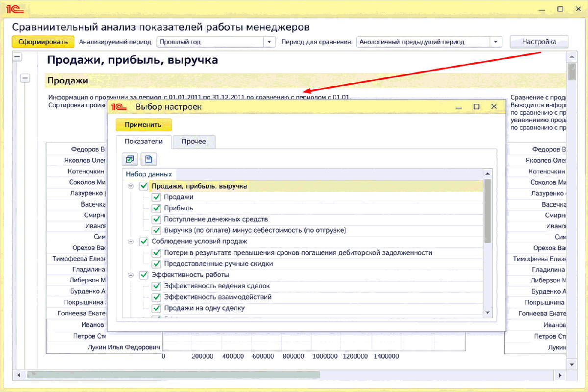Toggle the Поступление денежных средств checkbox

(x=156, y=219)
